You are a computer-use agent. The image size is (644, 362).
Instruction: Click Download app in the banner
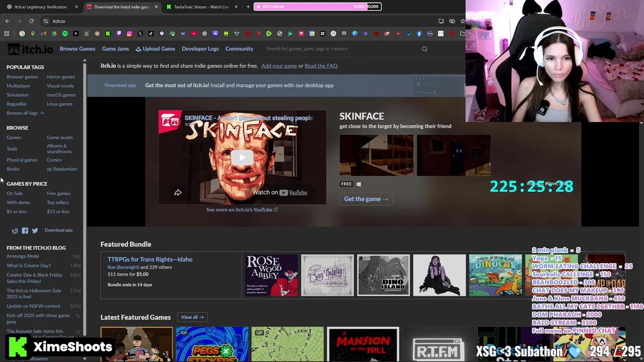coord(120,85)
